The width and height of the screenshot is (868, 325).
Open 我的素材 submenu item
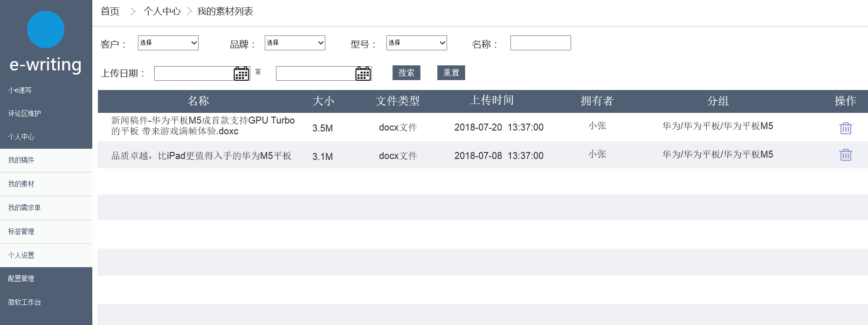(46, 184)
